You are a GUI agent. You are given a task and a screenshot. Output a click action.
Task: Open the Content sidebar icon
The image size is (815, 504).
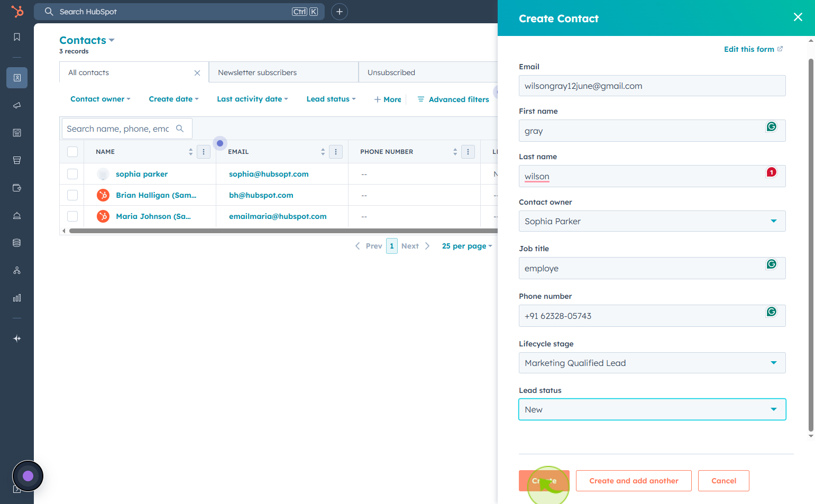(17, 133)
